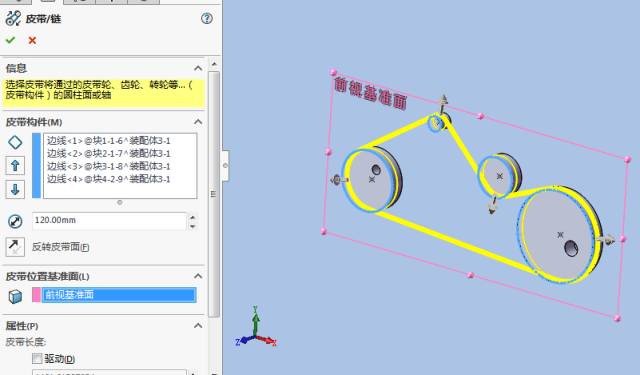Screen dimensions: 640x375
Task: Move selected belt member up
Action: coord(15,166)
